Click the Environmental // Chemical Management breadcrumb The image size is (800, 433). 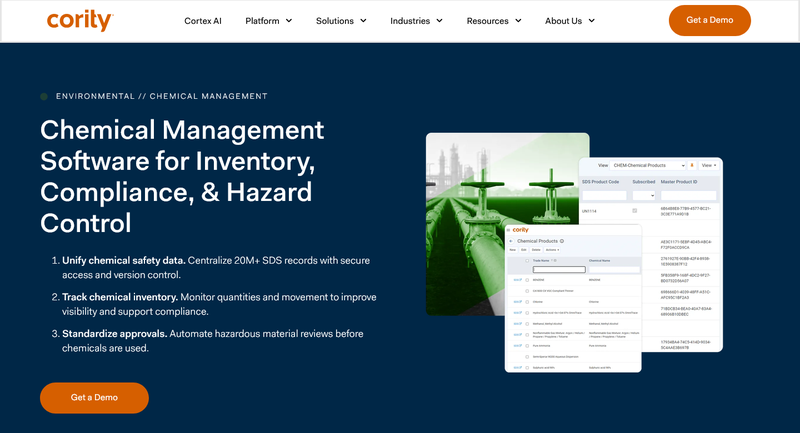click(161, 96)
